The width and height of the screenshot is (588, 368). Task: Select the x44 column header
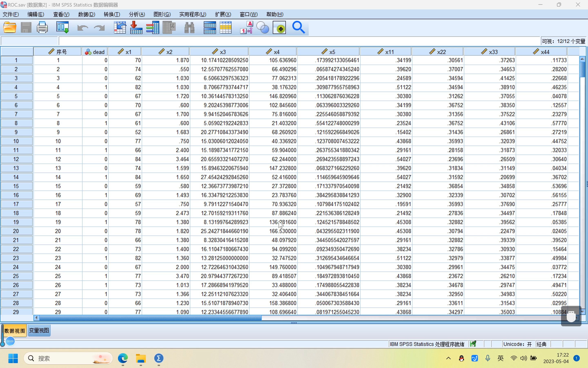[541, 52]
